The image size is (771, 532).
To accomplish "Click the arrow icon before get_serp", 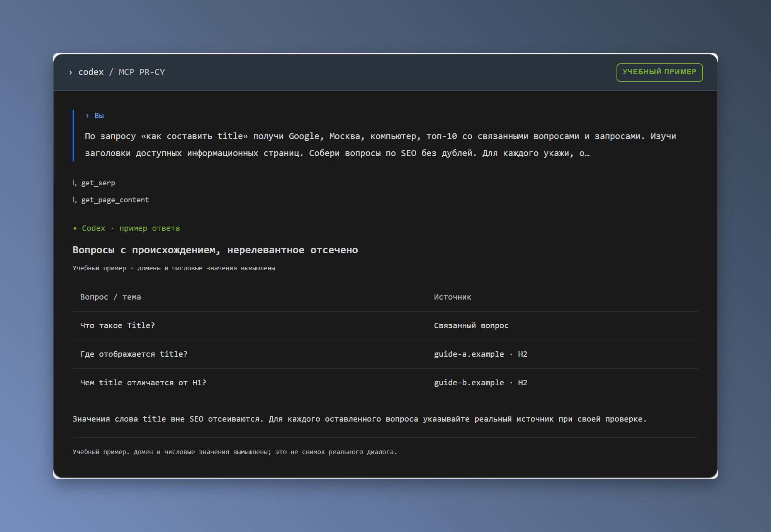I will pos(75,183).
